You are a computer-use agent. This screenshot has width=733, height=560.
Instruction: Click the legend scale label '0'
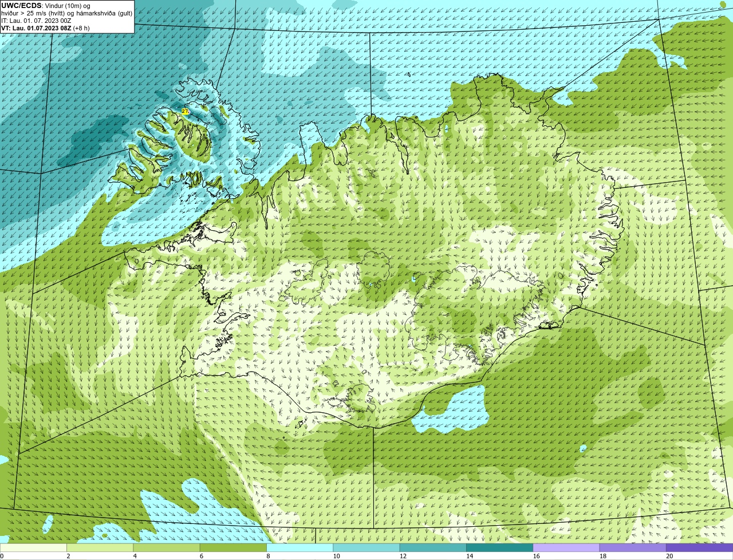(x=2, y=556)
